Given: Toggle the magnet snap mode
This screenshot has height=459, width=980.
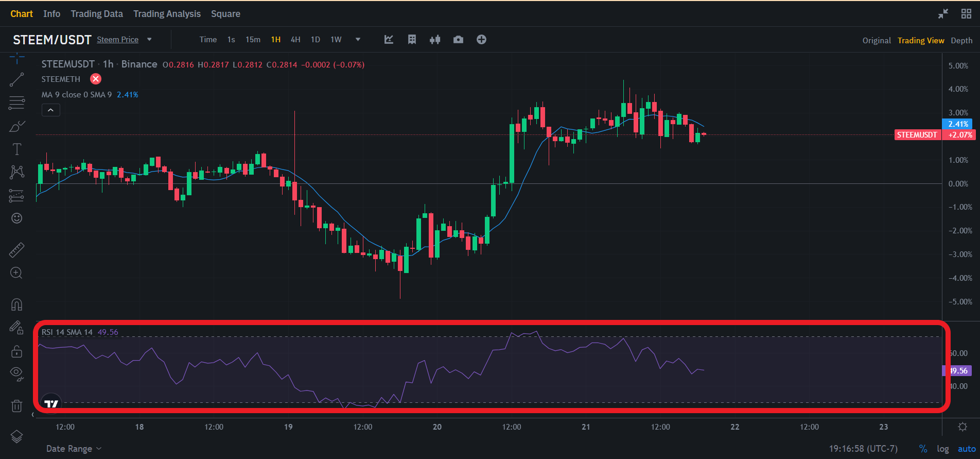Looking at the screenshot, I should click(16, 304).
